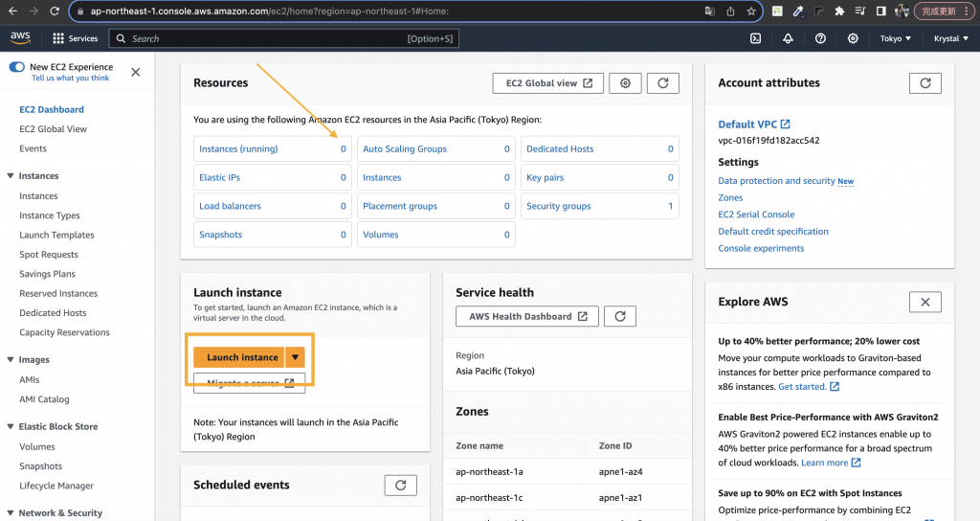Open Console experiments link
The width and height of the screenshot is (980, 521).
(761, 248)
